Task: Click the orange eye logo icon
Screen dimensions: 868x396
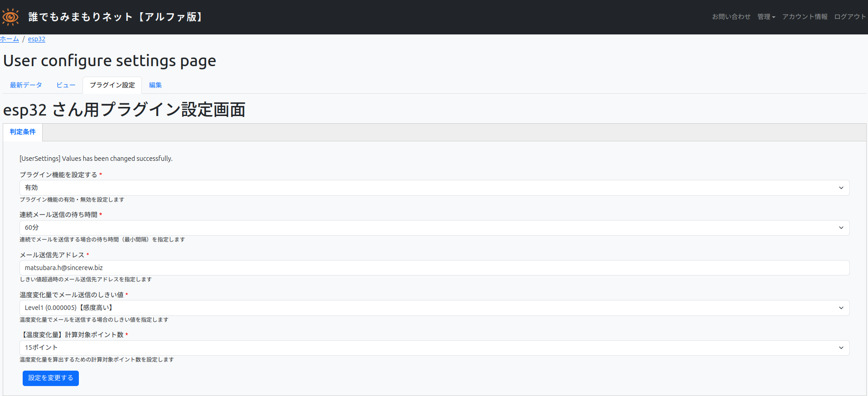Action: point(10,17)
